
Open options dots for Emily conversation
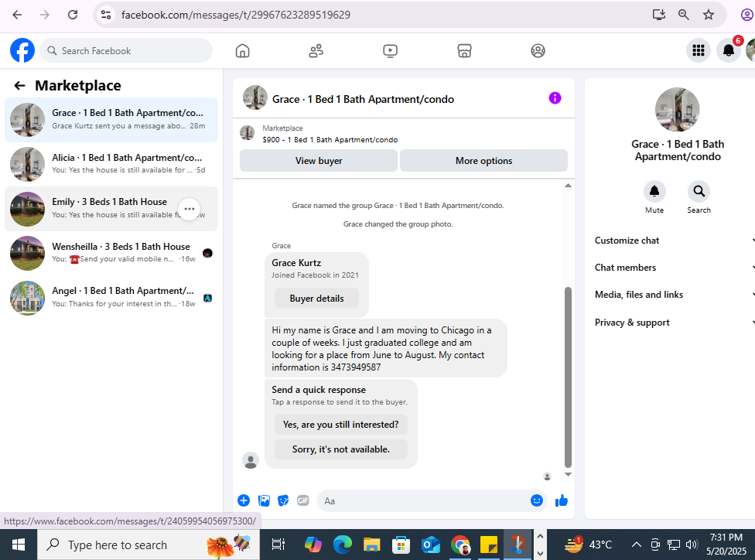click(x=190, y=209)
